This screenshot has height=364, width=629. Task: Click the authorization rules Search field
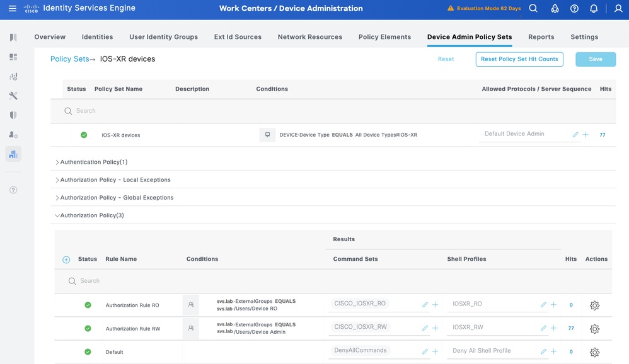click(x=189, y=281)
